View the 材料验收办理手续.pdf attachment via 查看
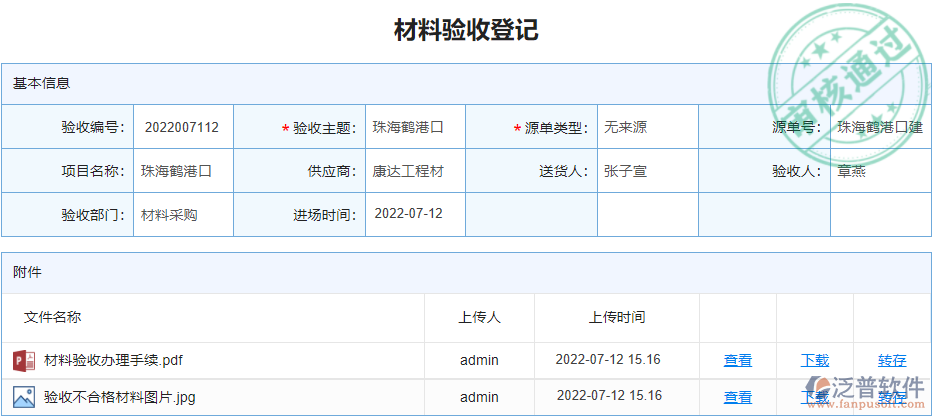The width and height of the screenshot is (935, 420). [x=738, y=361]
